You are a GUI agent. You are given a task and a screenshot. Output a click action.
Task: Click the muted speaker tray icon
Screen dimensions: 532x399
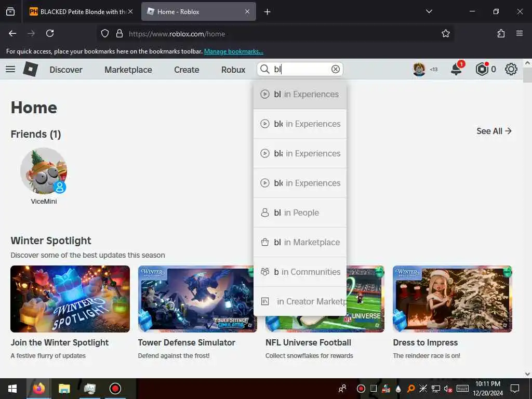click(x=448, y=389)
